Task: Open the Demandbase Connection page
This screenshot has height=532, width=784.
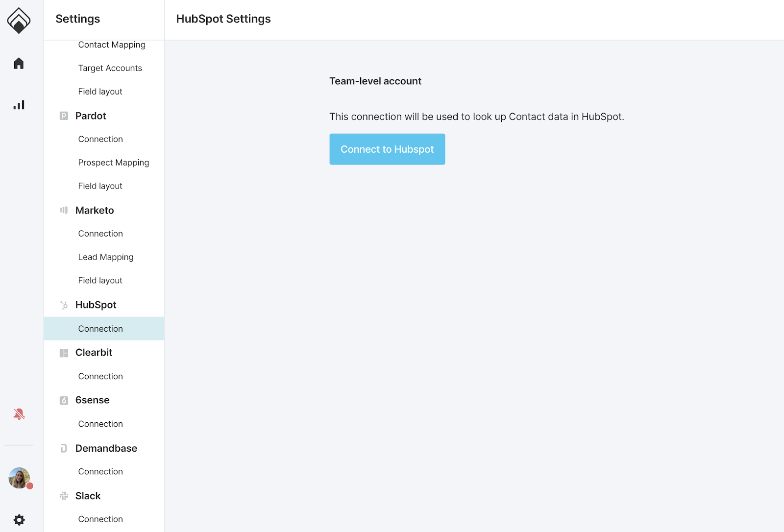Action: (x=100, y=471)
